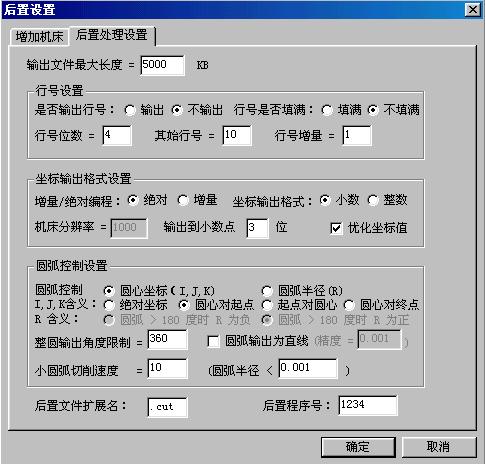Click the 取消 button
The width and height of the screenshot is (485, 464).
[x=439, y=447]
